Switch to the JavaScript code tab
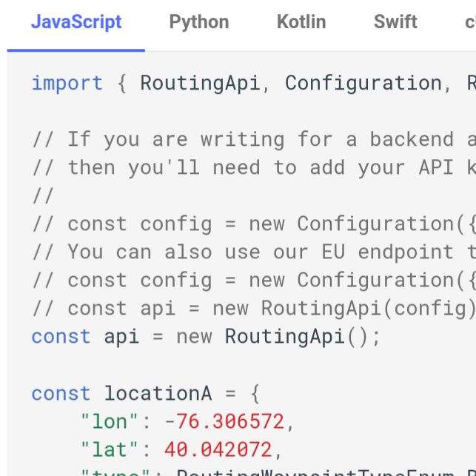The image size is (476, 476). (76, 22)
